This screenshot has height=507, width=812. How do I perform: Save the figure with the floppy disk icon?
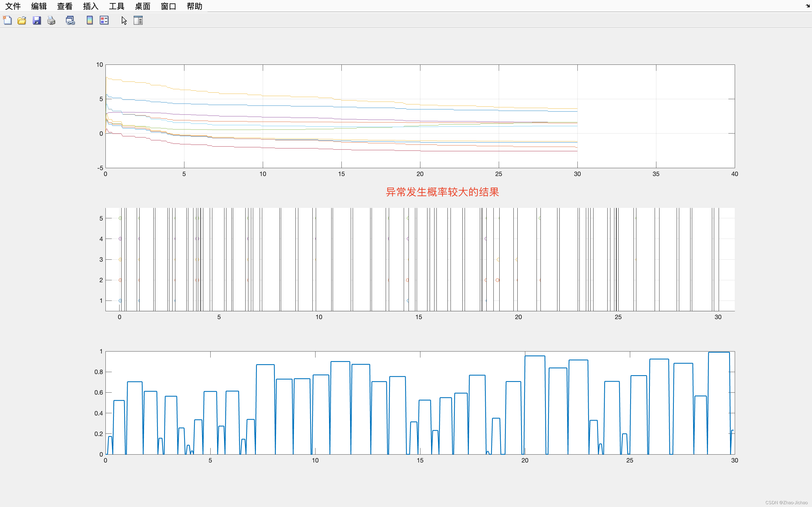click(x=37, y=21)
